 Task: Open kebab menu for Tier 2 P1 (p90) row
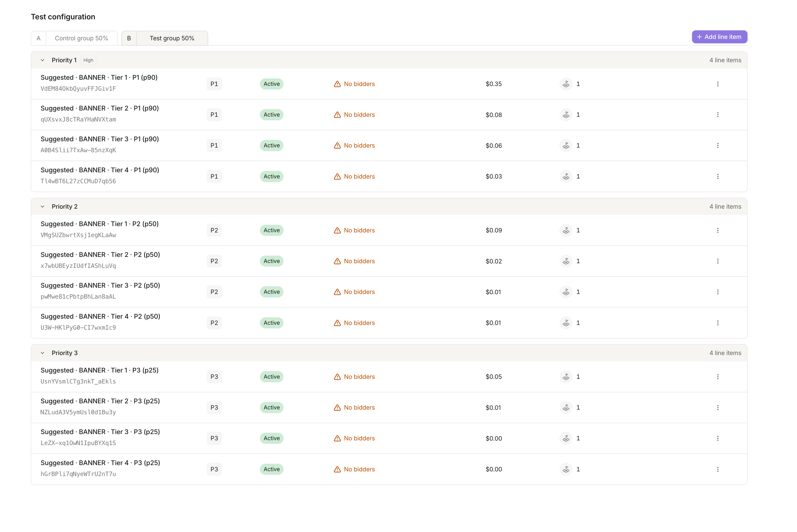[x=717, y=115]
